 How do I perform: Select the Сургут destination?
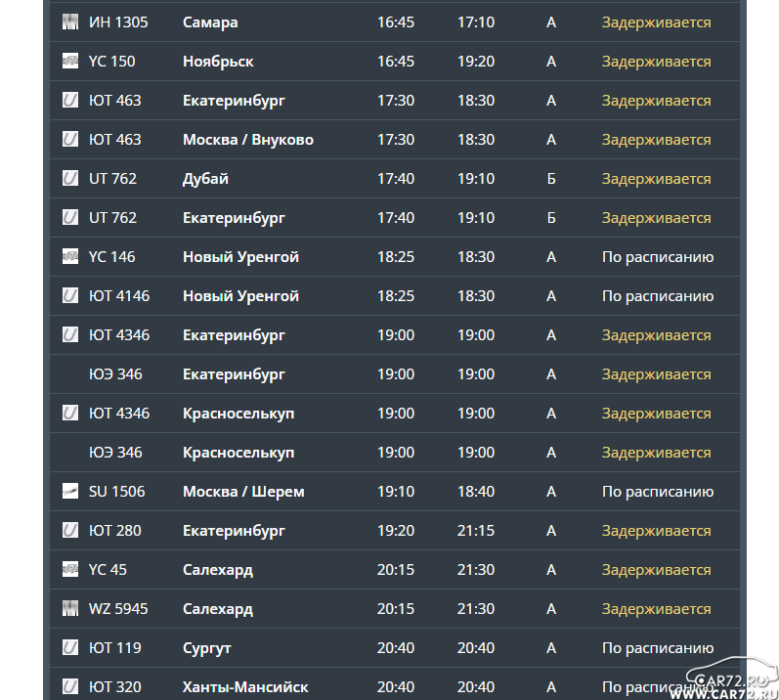point(206,648)
